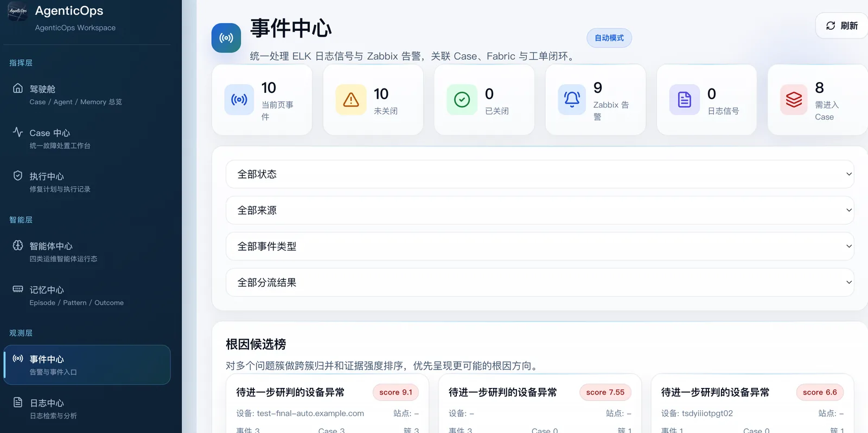The width and height of the screenshot is (868, 433).
Task: Click the document icon beside 日志中心
Action: click(x=18, y=402)
